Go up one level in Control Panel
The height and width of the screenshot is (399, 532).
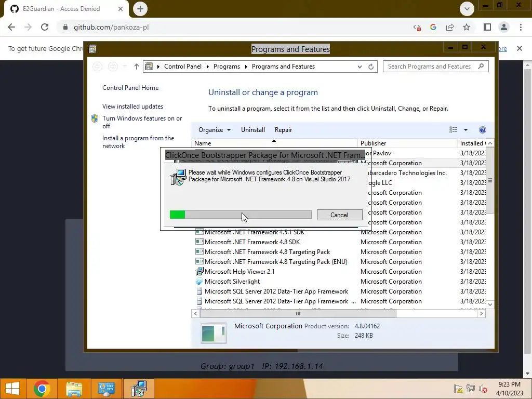tap(137, 66)
